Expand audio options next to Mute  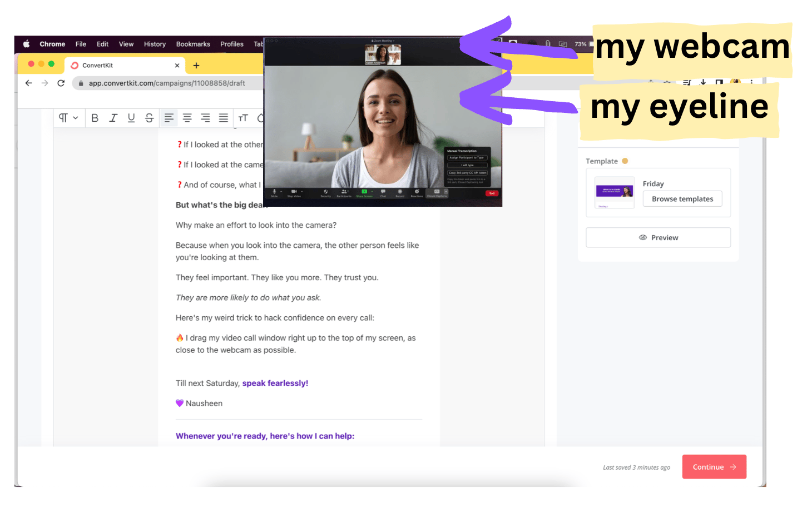282,191
